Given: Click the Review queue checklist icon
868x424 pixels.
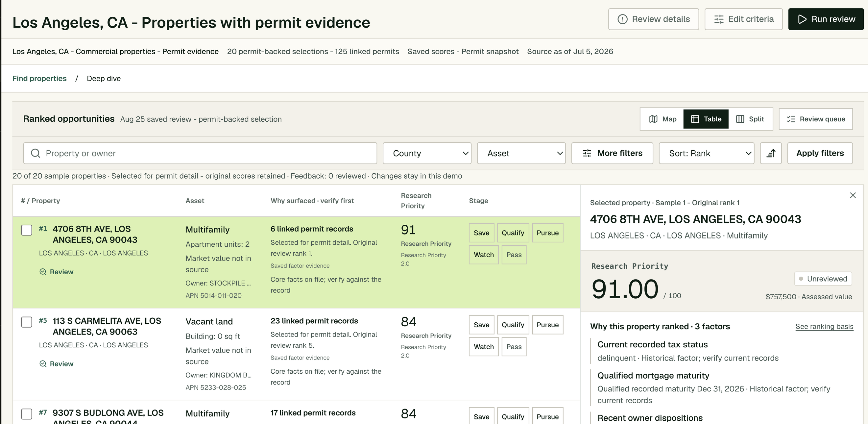Looking at the screenshot, I should tap(791, 119).
